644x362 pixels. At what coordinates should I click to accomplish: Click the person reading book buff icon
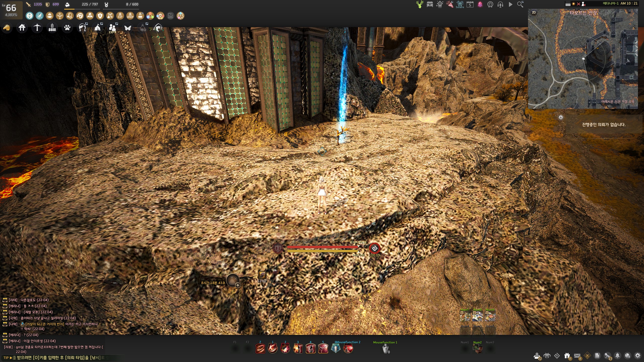click(x=90, y=16)
